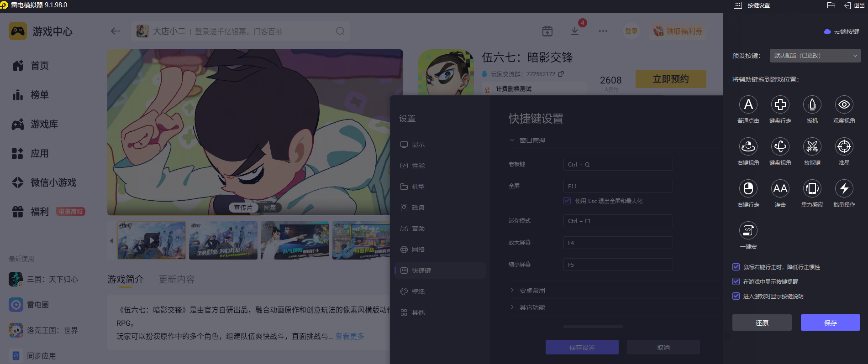The width and height of the screenshot is (868, 364).
Task: Edit the 缩小屏幕 F5 shortcut field
Action: click(x=618, y=265)
